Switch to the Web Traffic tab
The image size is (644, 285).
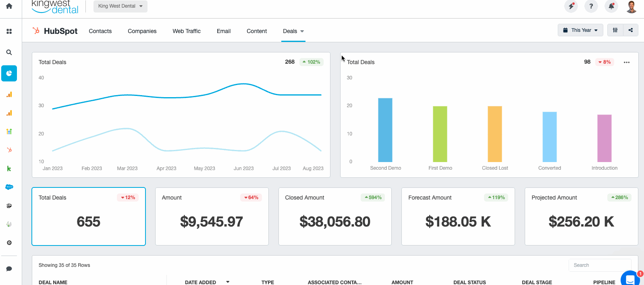[187, 31]
